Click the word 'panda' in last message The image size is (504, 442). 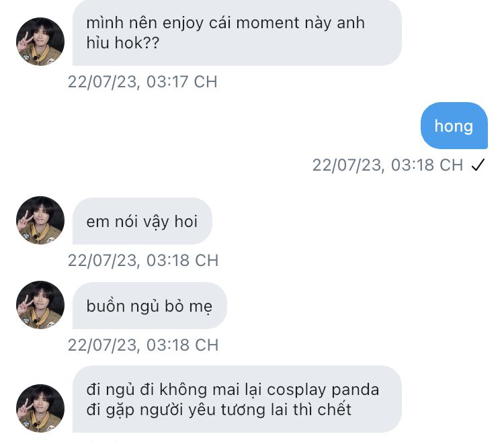coord(356,390)
